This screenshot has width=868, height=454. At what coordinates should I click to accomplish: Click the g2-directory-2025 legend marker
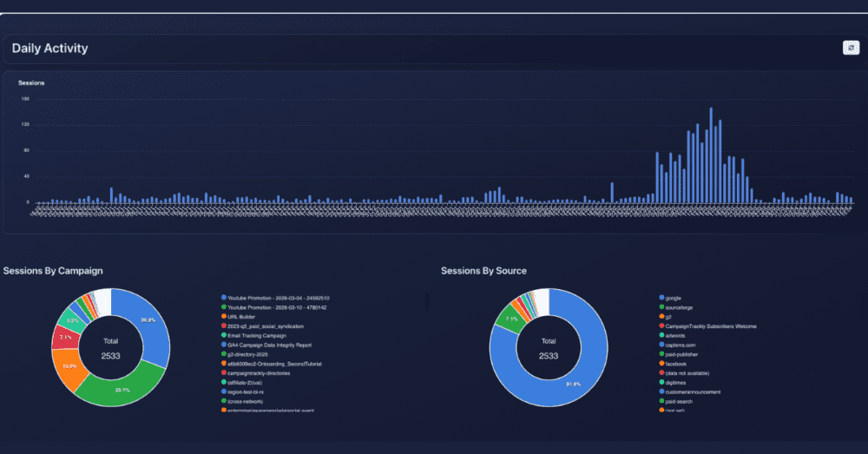[x=223, y=354]
